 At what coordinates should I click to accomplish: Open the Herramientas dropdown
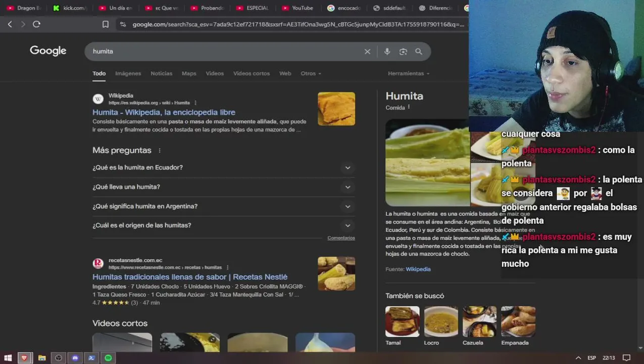tap(409, 73)
